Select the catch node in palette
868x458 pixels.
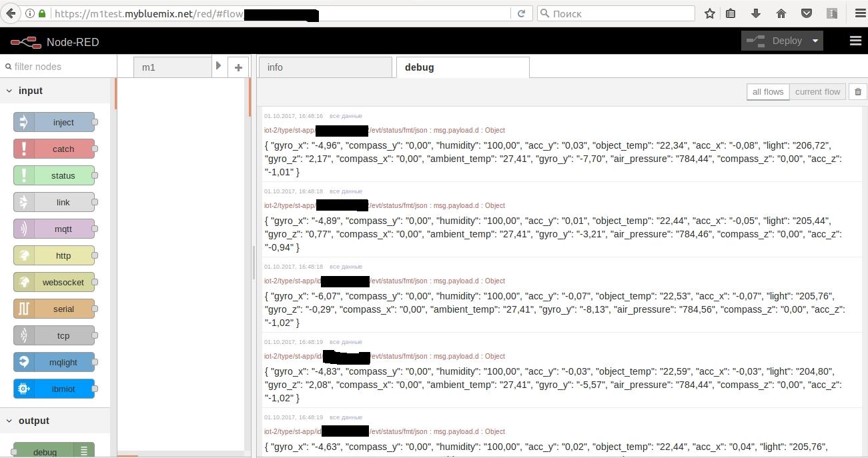(54, 149)
